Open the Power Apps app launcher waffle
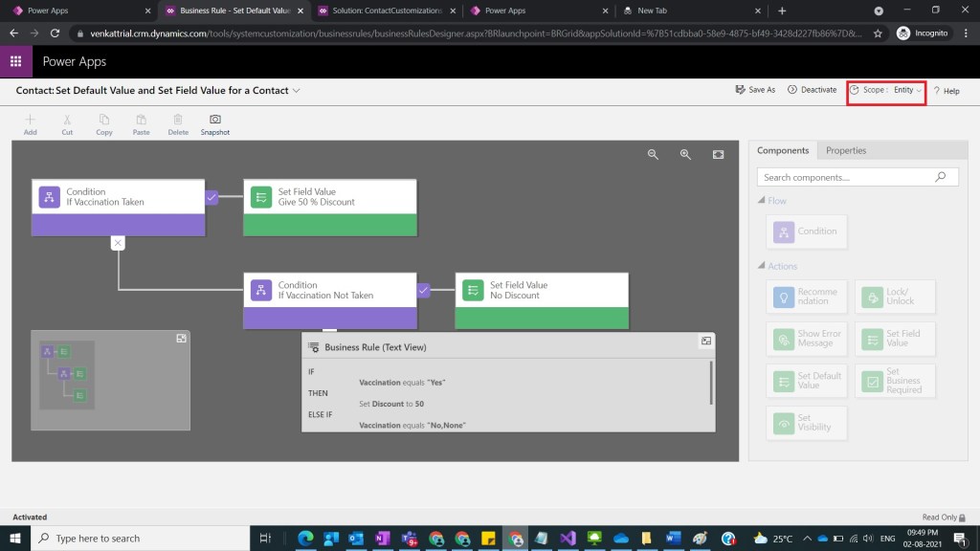980x551 pixels. tap(16, 62)
